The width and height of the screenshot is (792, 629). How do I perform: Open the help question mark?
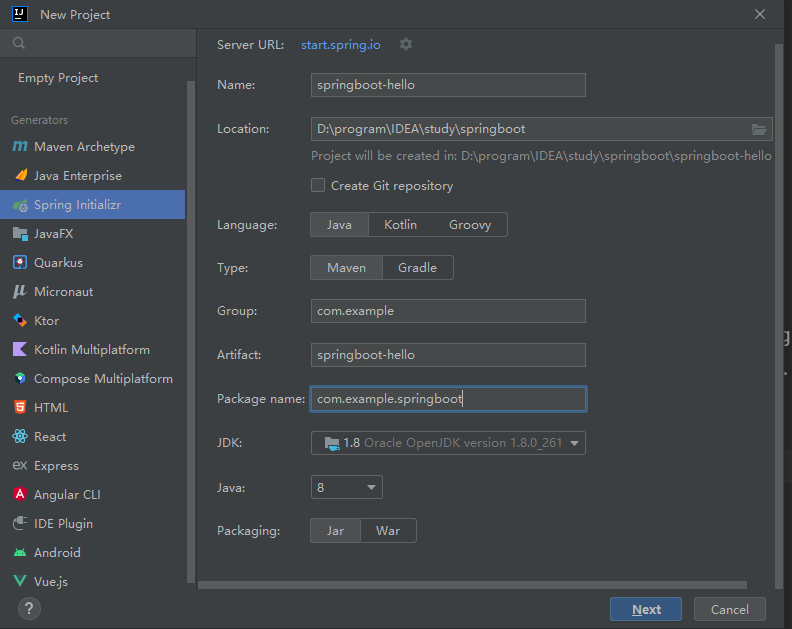[x=29, y=609]
